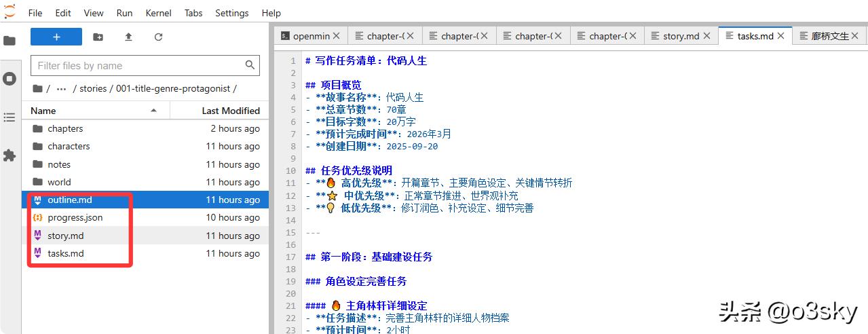Open the File Browser sidebar panel

click(x=10, y=41)
